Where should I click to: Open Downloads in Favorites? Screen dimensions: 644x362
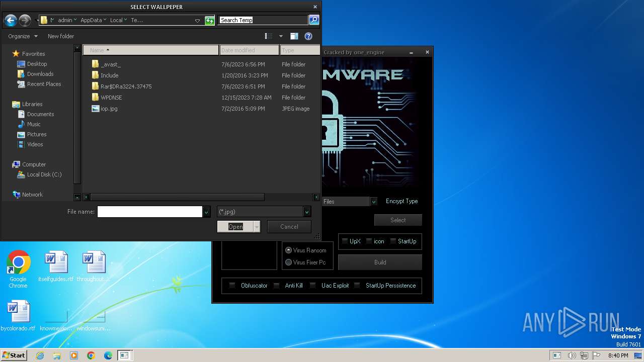tap(35, 74)
